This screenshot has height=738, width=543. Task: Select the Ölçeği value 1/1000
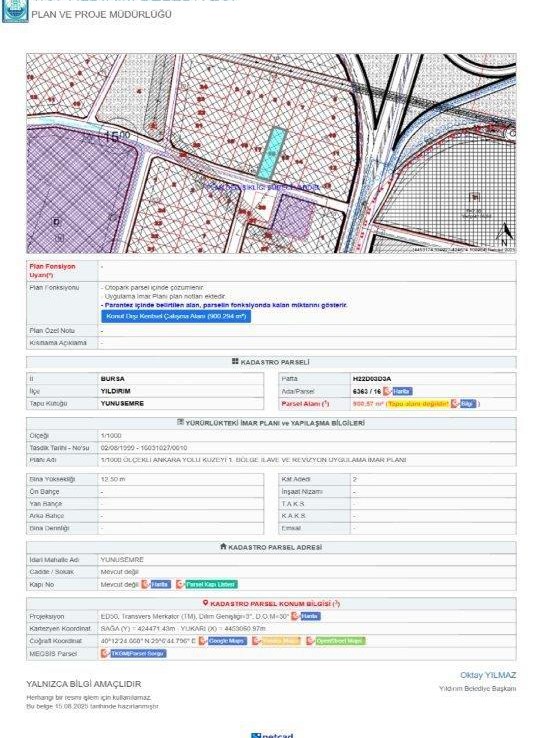(111, 436)
